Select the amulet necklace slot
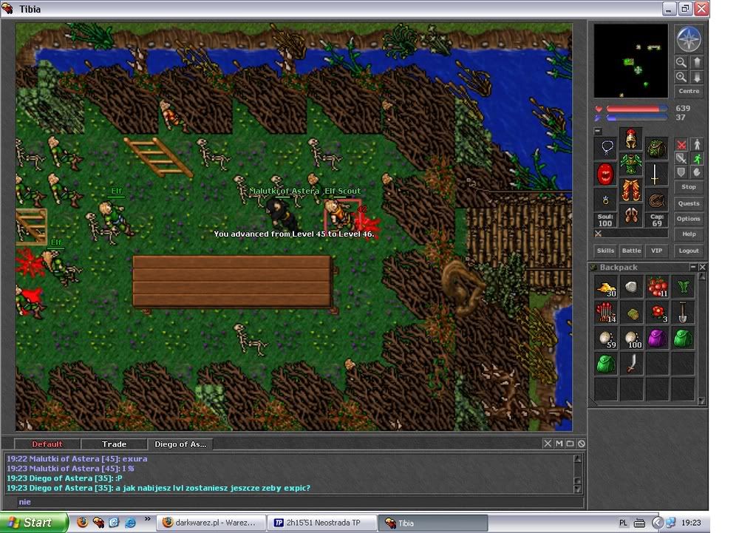The width and height of the screenshot is (756, 533). click(x=606, y=148)
